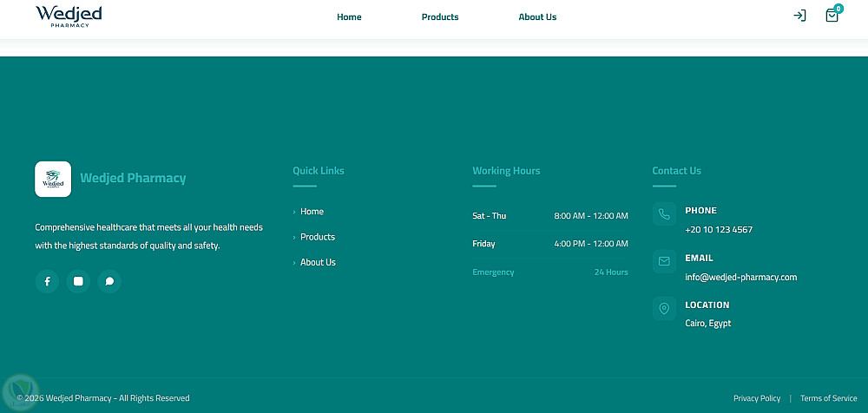868x413 pixels.
Task: Open the Instagram social icon
Action: click(x=78, y=281)
